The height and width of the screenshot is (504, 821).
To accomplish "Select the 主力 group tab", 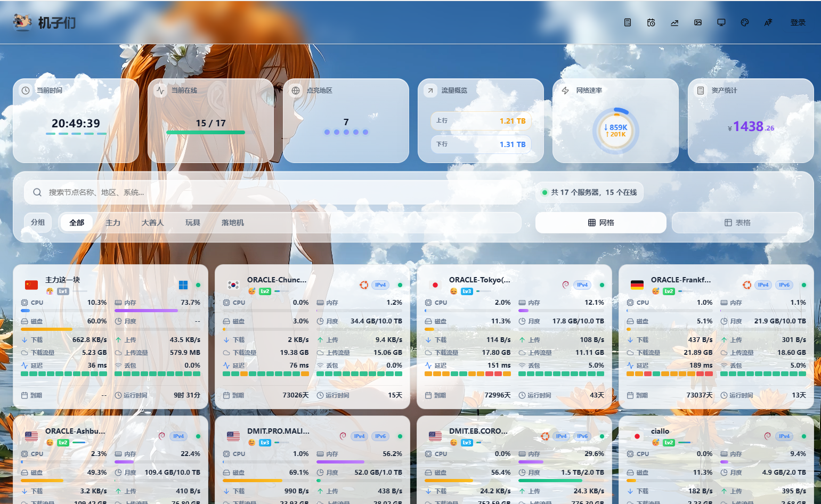I will pos(113,223).
